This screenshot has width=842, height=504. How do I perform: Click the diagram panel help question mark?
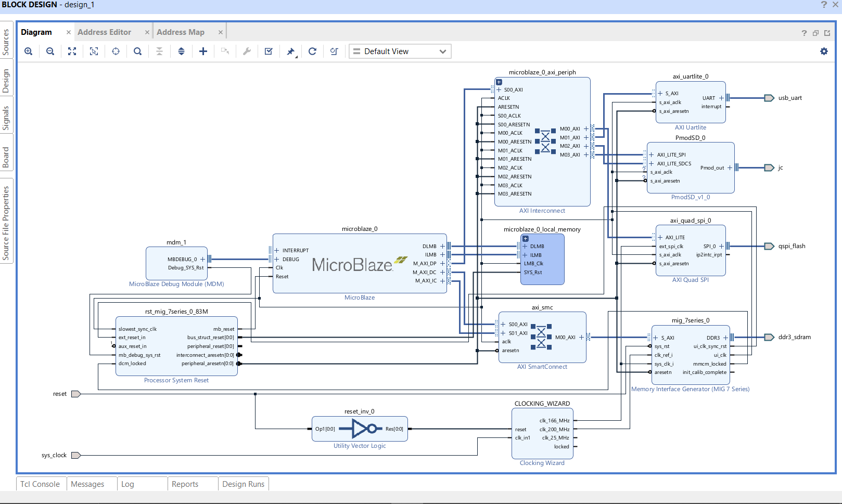click(804, 33)
